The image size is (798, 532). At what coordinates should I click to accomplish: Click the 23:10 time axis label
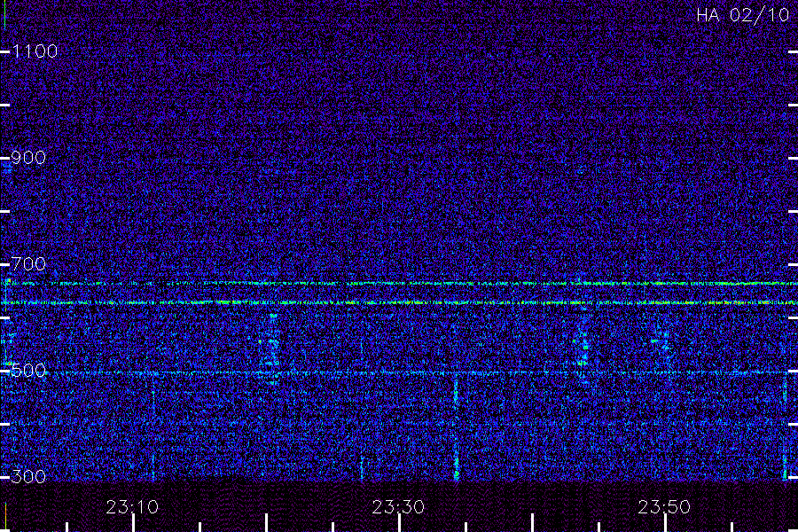(132, 507)
